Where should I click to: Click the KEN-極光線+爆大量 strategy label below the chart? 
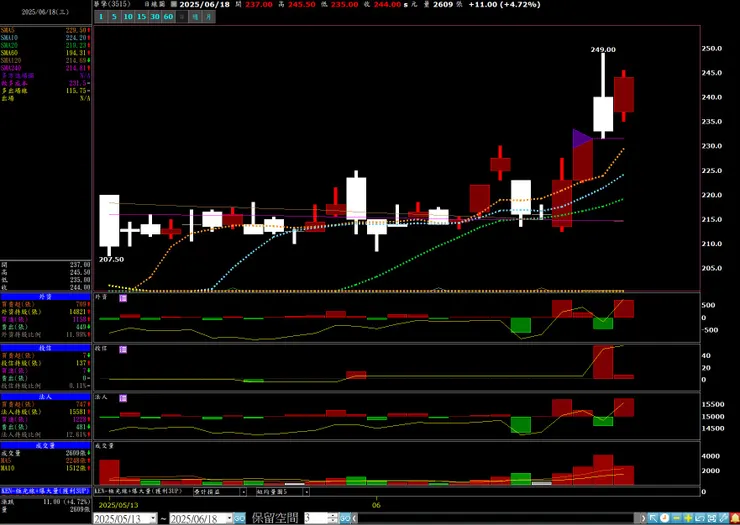(139, 491)
